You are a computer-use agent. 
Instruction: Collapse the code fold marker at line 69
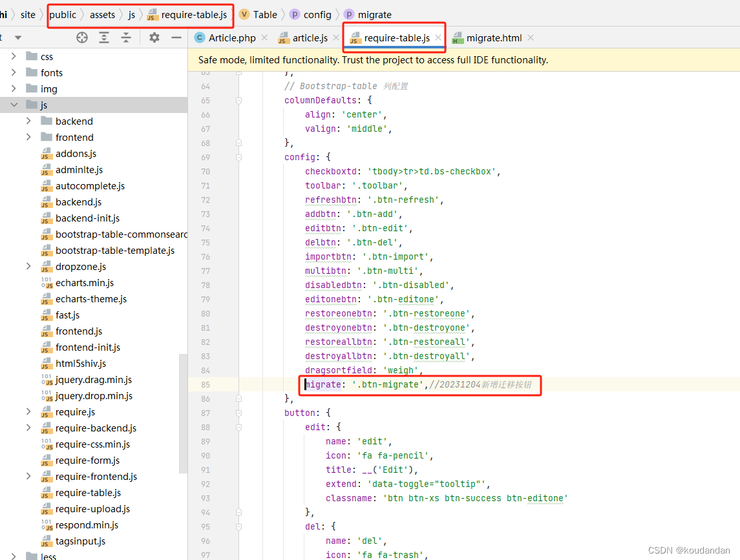coord(240,157)
